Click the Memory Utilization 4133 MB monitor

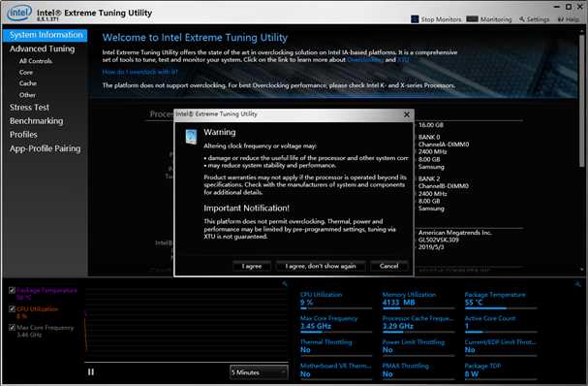point(418,300)
